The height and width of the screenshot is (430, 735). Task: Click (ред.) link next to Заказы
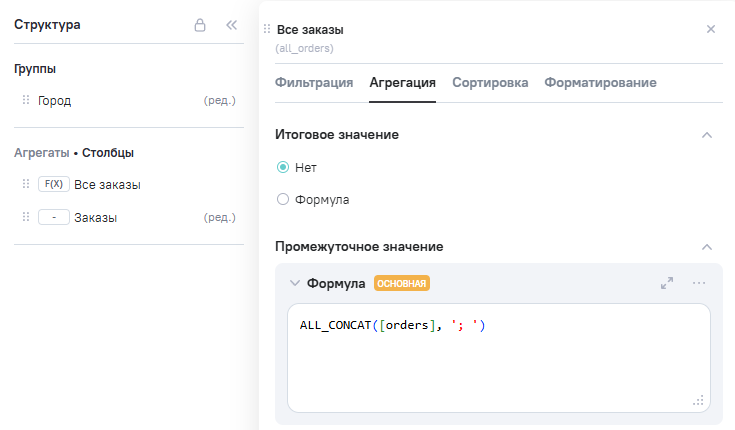pyautogui.click(x=219, y=217)
